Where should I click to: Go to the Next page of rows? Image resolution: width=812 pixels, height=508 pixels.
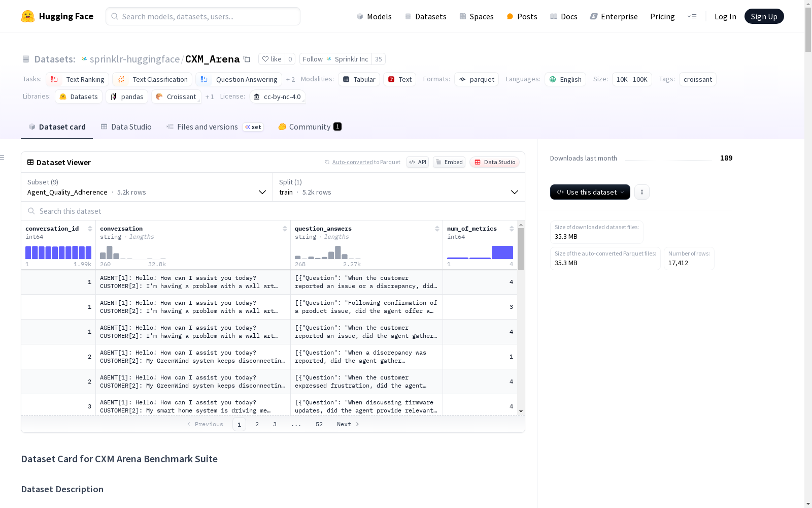(x=348, y=424)
